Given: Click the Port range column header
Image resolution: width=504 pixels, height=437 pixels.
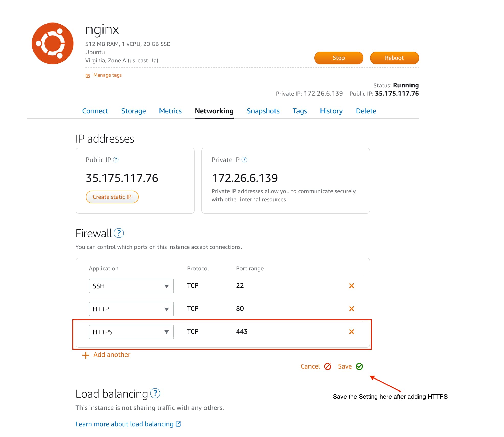Looking at the screenshot, I should [x=250, y=268].
